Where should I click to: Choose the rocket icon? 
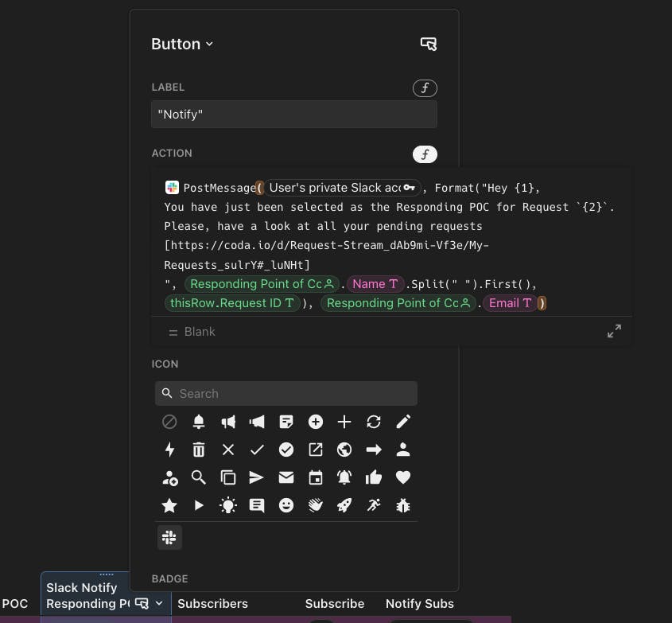point(344,505)
